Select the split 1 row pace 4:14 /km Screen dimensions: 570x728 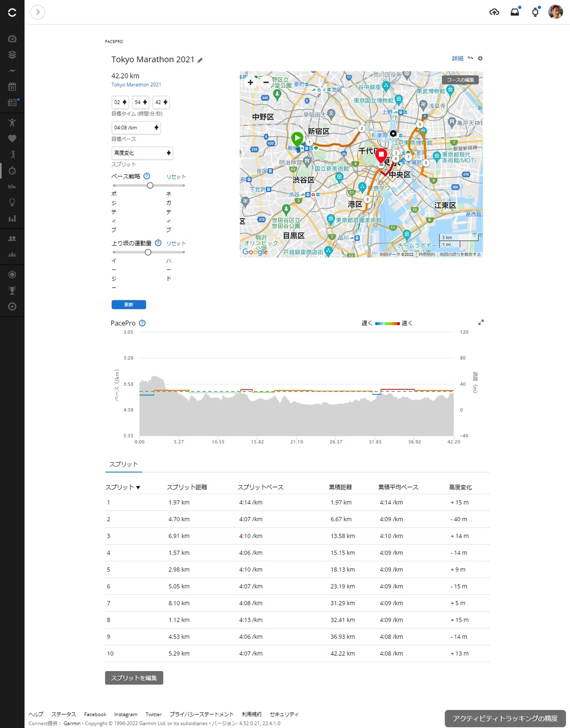[x=251, y=502]
